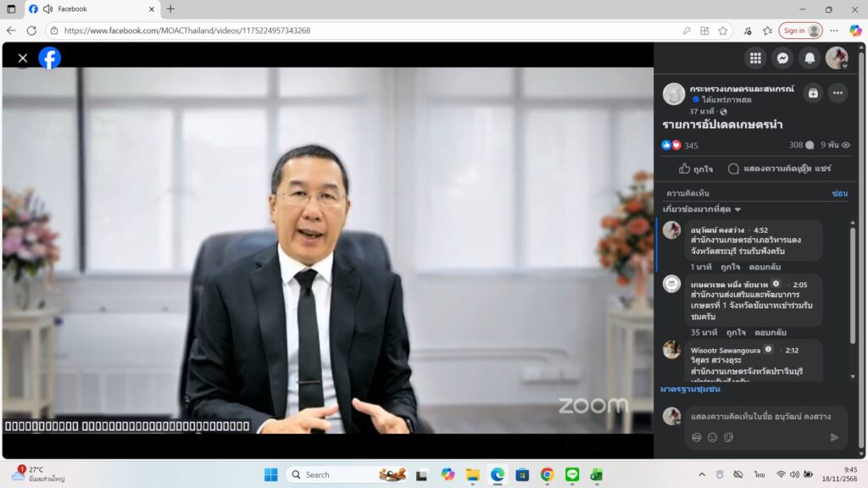The height and width of the screenshot is (488, 868).
Task: Save the video with the bookmark icon
Action: coord(813,93)
